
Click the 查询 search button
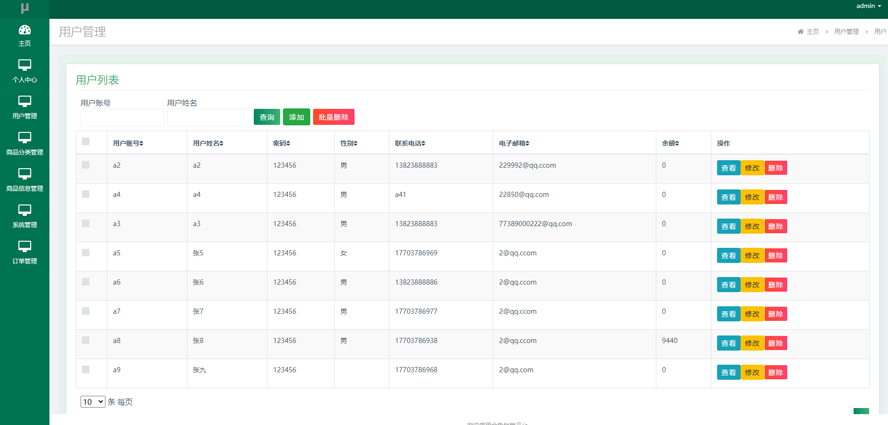(x=267, y=117)
